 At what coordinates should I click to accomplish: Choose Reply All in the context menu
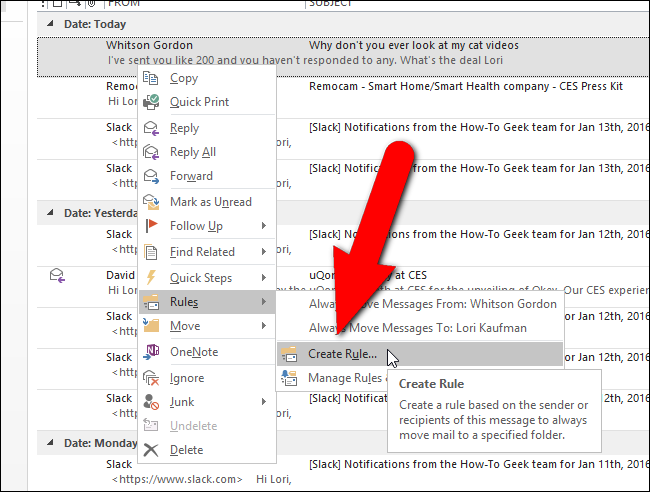206,152
